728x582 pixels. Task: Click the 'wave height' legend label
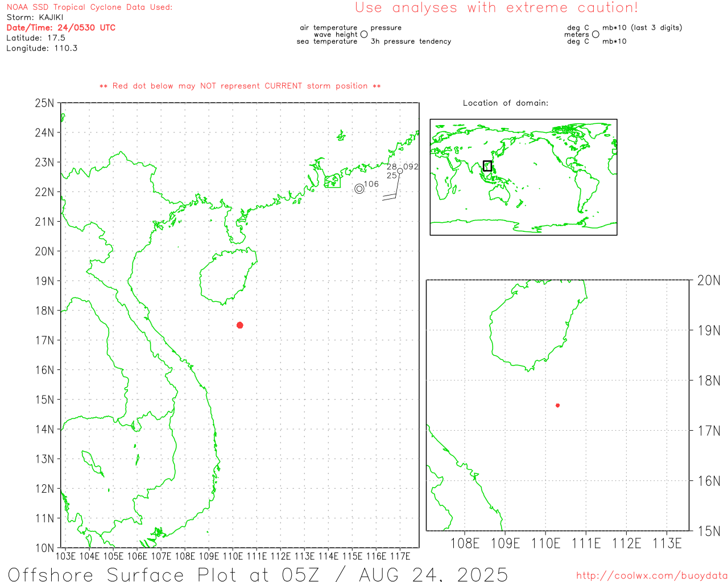tap(336, 35)
